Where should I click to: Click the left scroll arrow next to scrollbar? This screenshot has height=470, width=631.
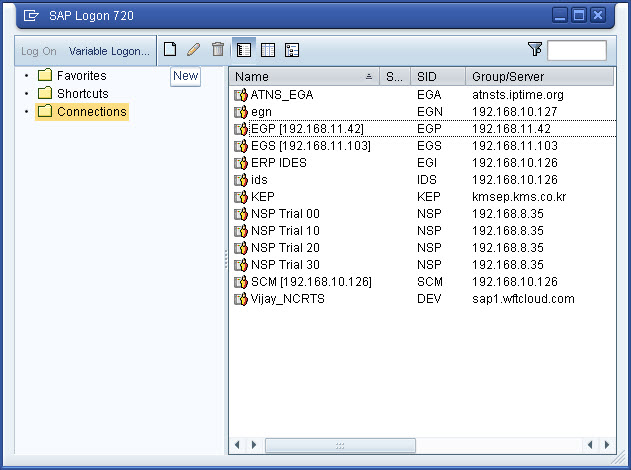coord(237,445)
